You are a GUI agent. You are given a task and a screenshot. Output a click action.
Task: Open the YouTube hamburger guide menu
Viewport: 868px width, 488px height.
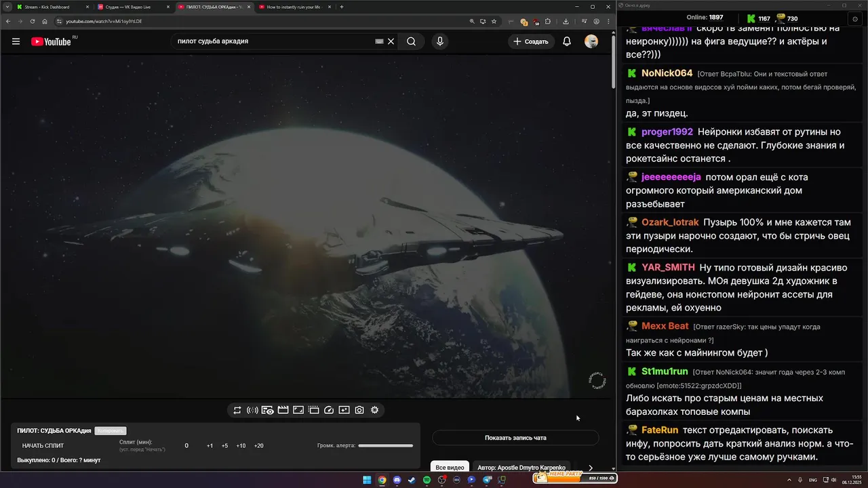pos(16,41)
